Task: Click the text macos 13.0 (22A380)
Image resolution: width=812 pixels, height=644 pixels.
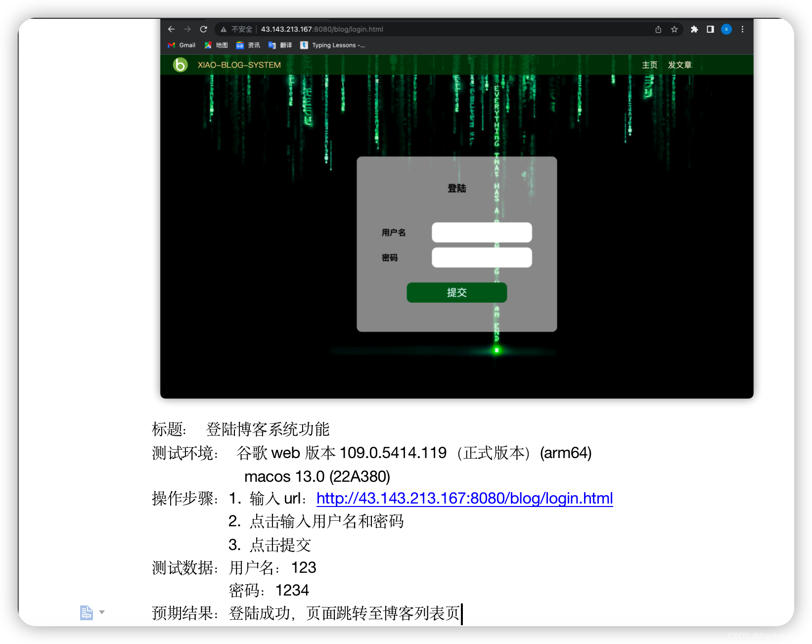Action: [x=317, y=476]
